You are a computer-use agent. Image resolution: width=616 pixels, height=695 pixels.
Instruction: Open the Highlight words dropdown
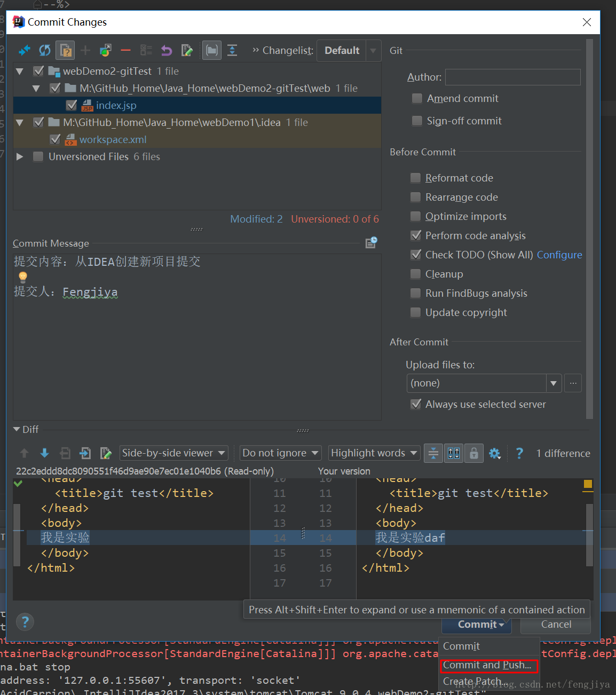click(374, 453)
